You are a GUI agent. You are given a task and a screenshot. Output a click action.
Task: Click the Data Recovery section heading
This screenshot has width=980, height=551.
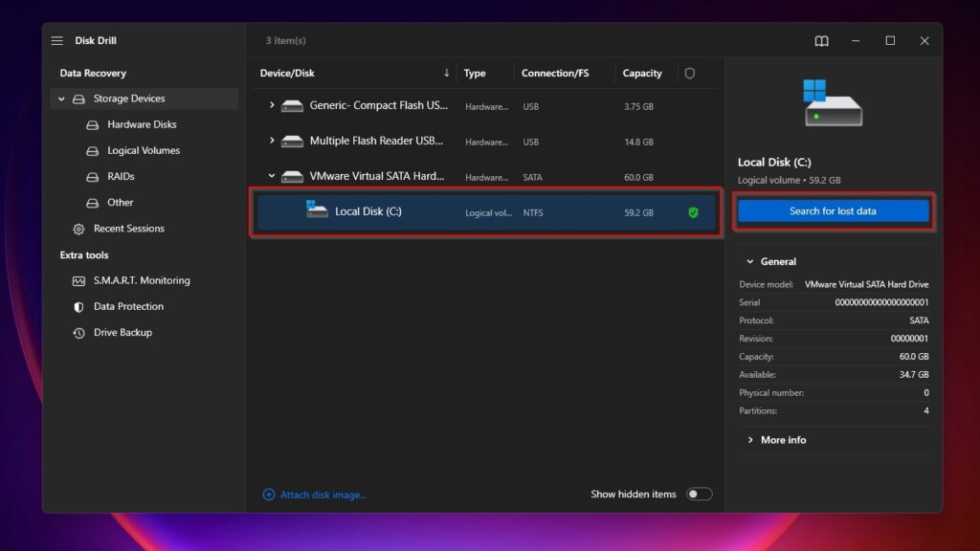pyautogui.click(x=93, y=73)
